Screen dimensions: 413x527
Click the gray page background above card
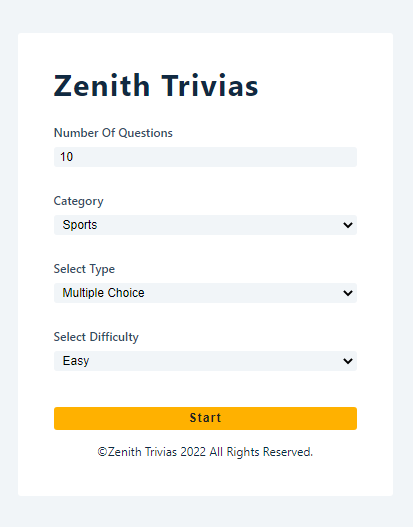tap(206, 16)
